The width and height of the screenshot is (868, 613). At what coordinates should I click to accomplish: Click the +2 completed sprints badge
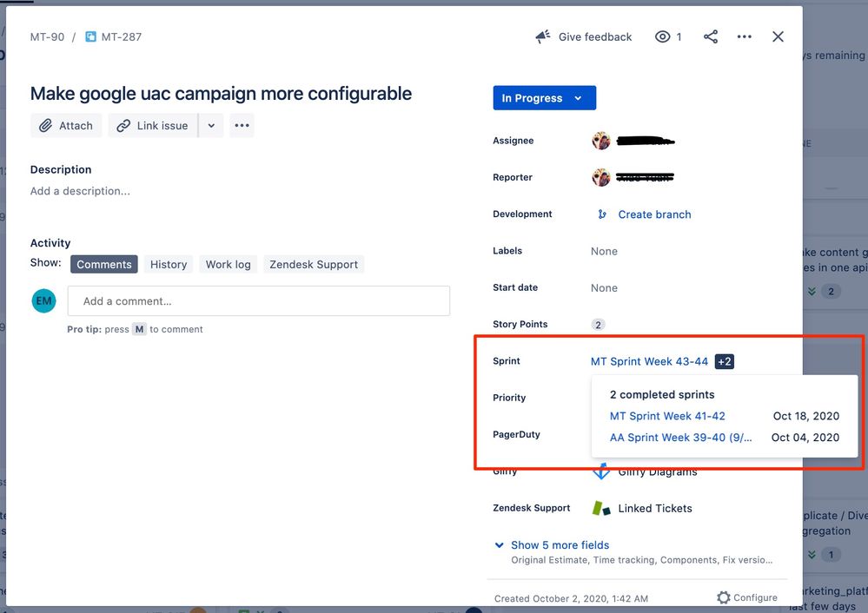coord(724,361)
